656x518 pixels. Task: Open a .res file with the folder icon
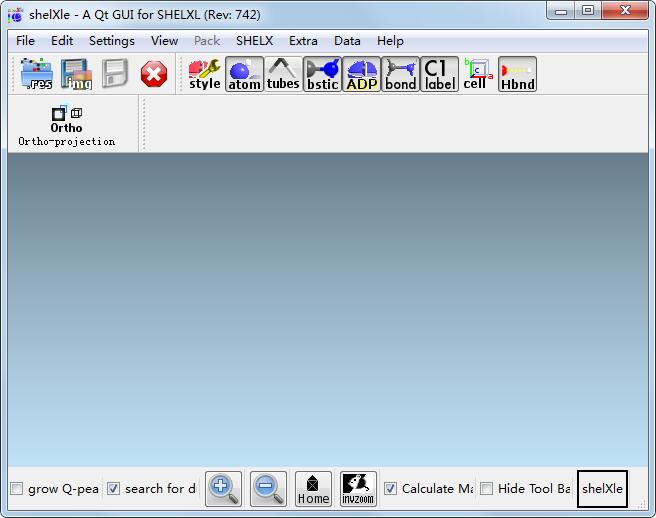(x=37, y=74)
